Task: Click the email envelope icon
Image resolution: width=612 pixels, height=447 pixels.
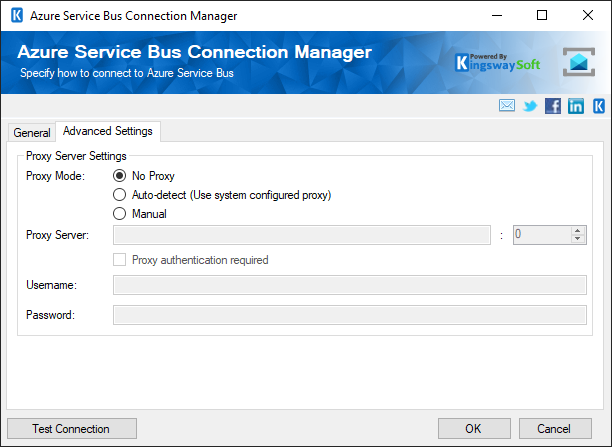Action: coord(507,105)
